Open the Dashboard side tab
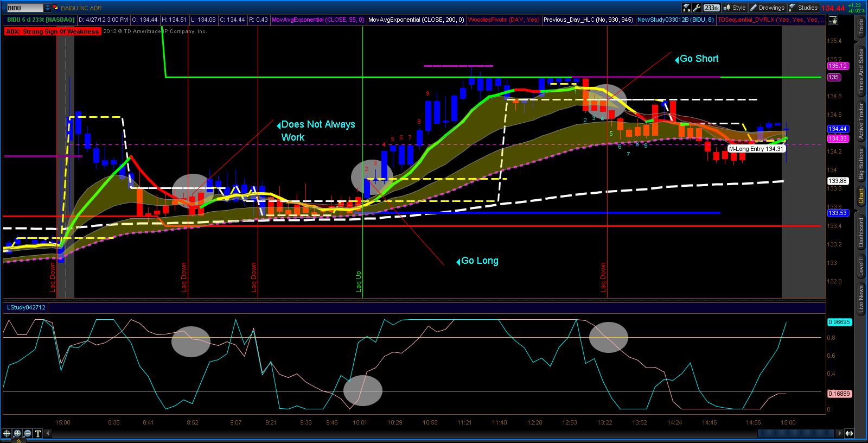 (x=860, y=232)
